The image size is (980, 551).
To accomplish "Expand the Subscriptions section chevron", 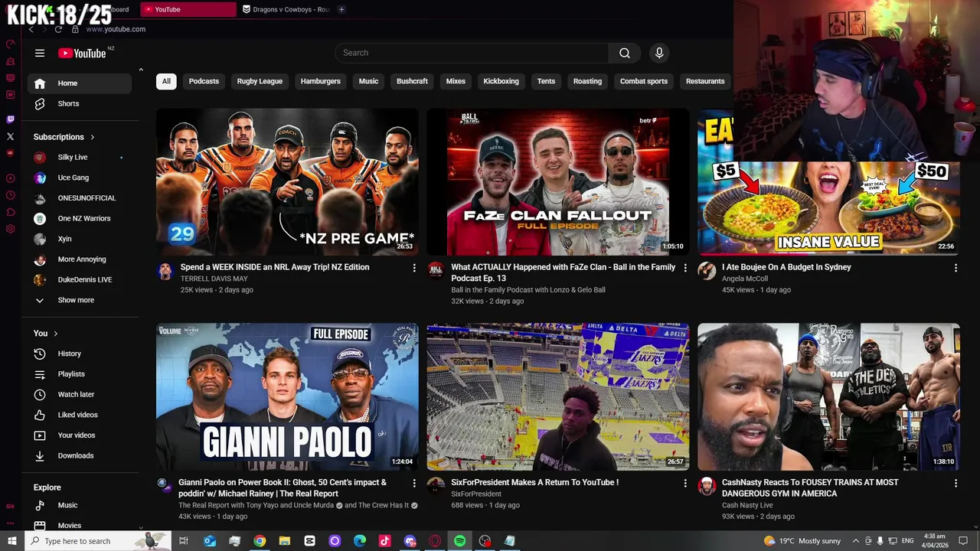I will (93, 137).
